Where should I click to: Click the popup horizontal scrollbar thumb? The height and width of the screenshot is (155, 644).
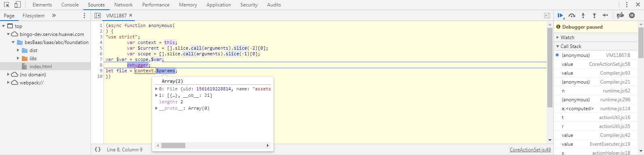coord(173,146)
